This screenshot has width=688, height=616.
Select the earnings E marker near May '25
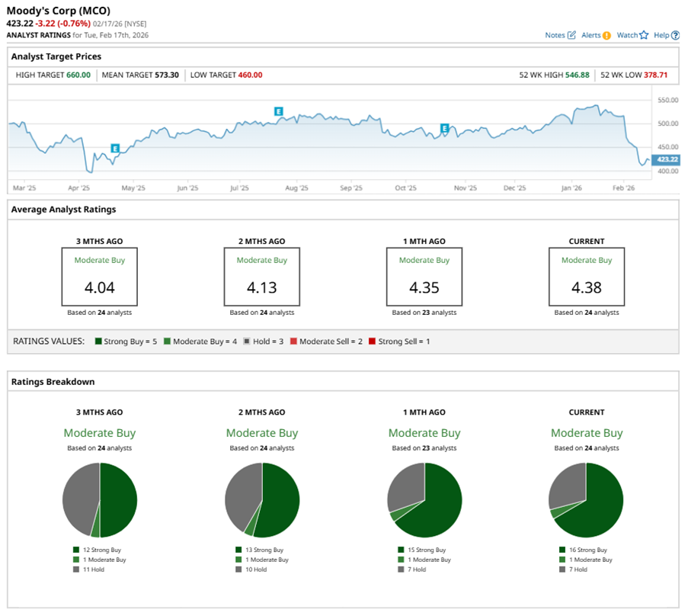pyautogui.click(x=115, y=148)
